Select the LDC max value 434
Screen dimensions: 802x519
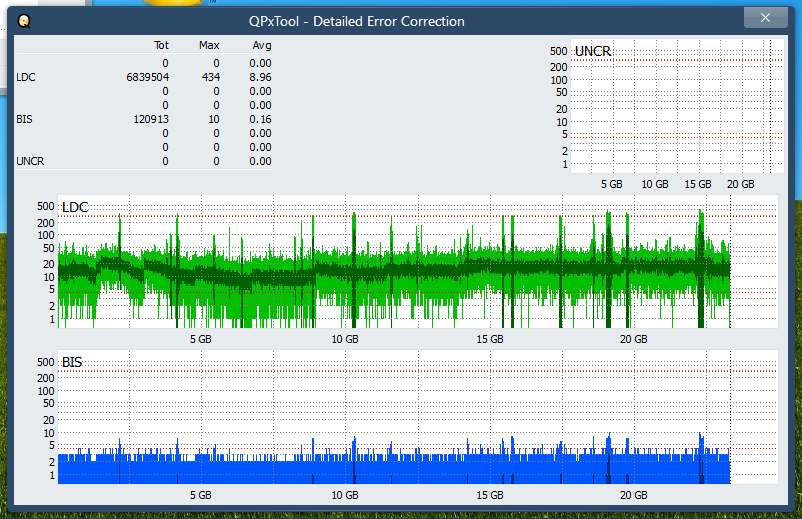point(209,77)
